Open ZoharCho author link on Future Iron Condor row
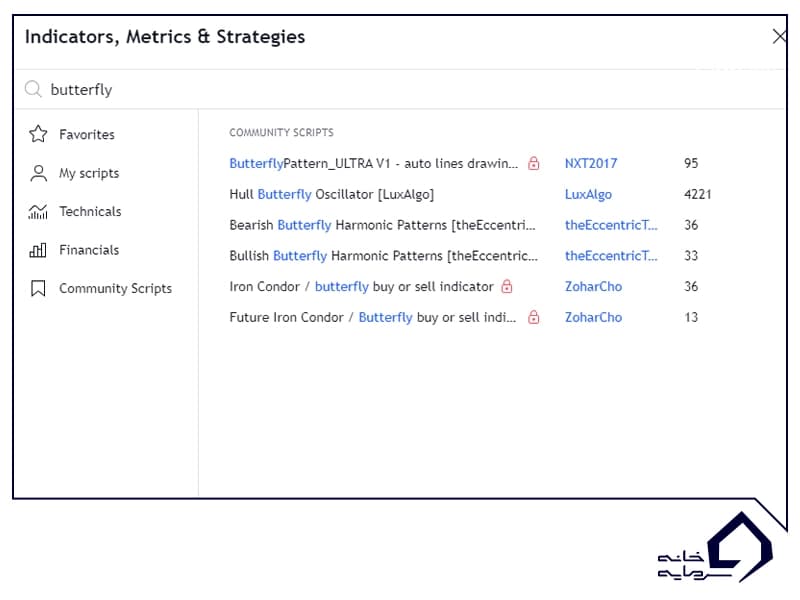The height and width of the screenshot is (600, 800). point(593,317)
